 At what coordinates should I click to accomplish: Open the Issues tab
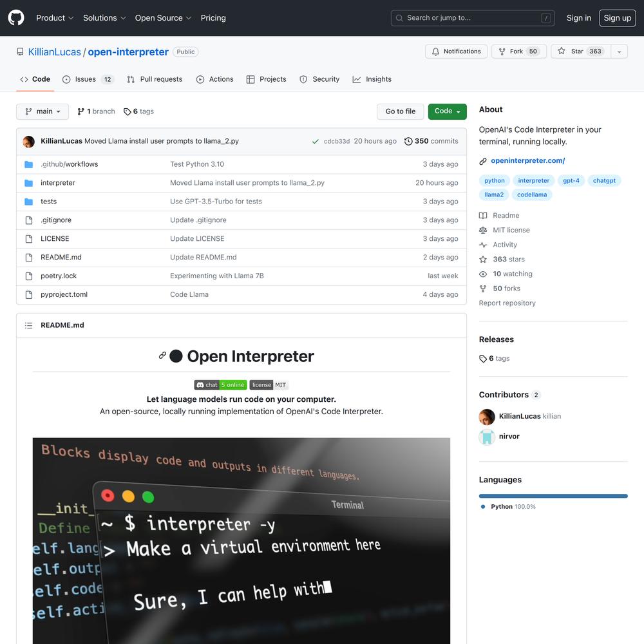(88, 79)
